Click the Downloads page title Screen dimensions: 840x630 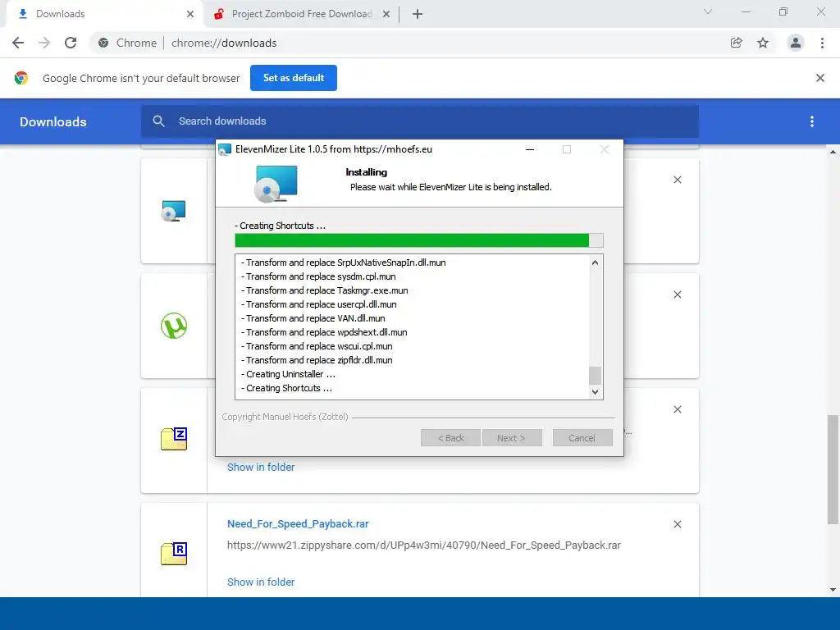coord(53,121)
